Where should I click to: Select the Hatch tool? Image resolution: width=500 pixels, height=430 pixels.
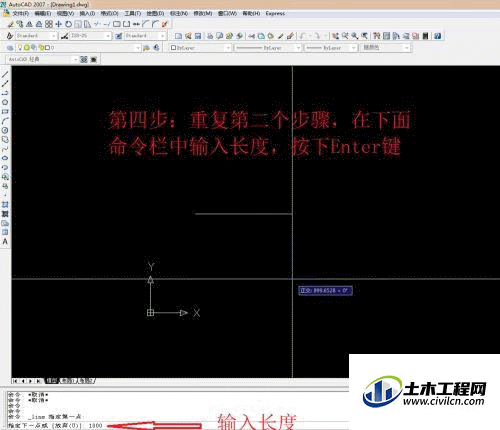(x=5, y=205)
